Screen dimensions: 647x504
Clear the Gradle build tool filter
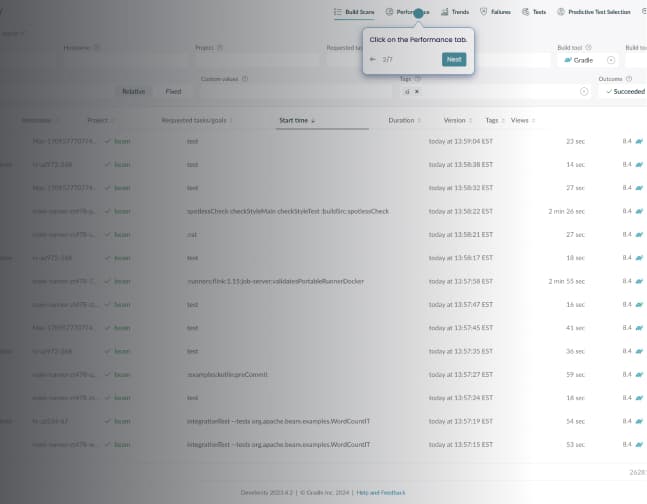[610, 60]
